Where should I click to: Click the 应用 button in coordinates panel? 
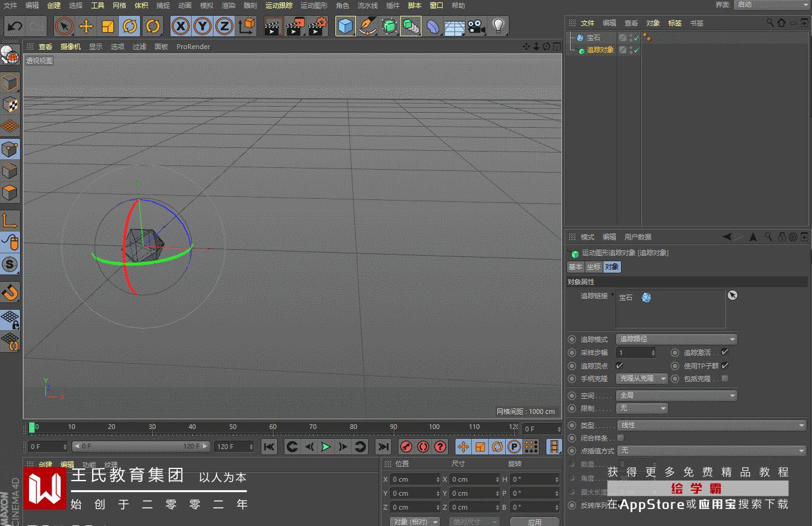coord(534,522)
